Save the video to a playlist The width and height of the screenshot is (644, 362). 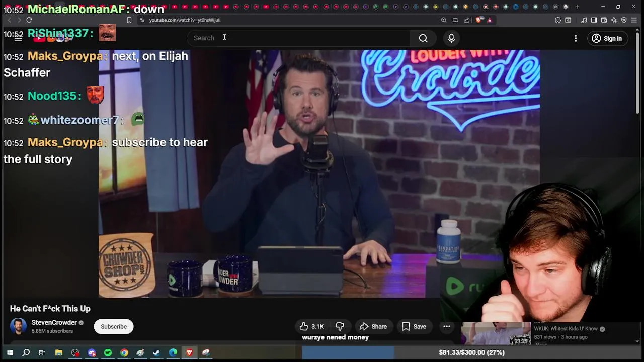[414, 326]
